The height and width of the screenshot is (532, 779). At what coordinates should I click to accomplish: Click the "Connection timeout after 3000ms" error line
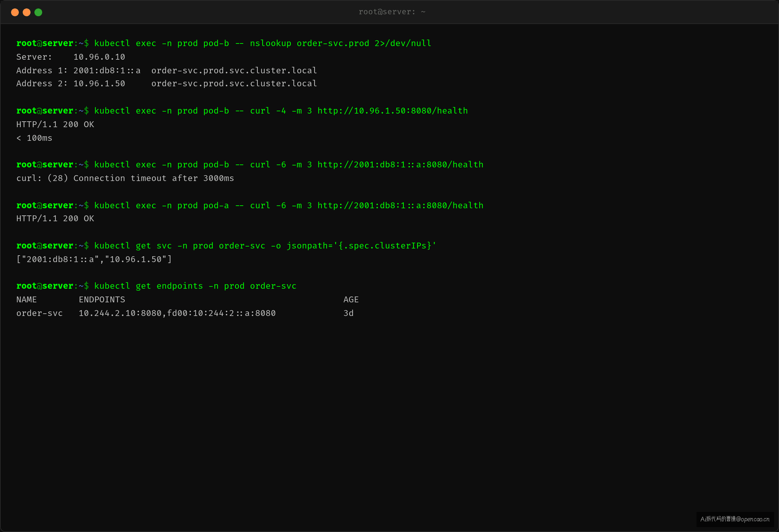coord(125,178)
